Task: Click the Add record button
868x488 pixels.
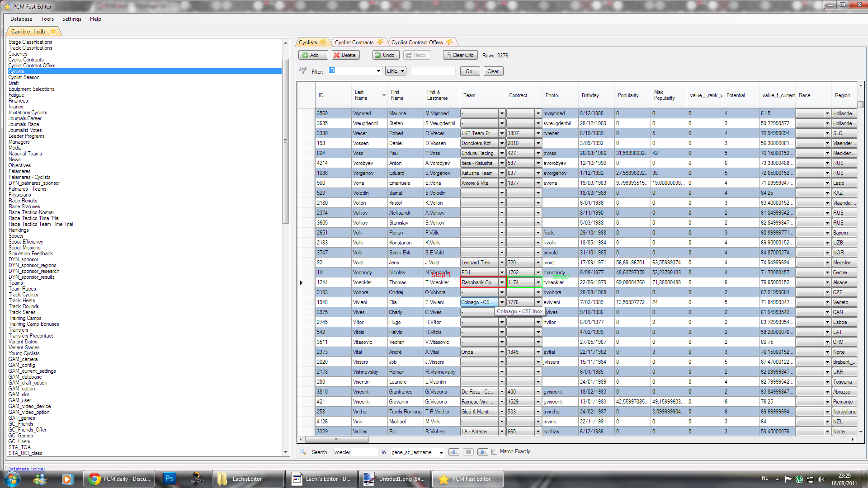Action: 310,55
